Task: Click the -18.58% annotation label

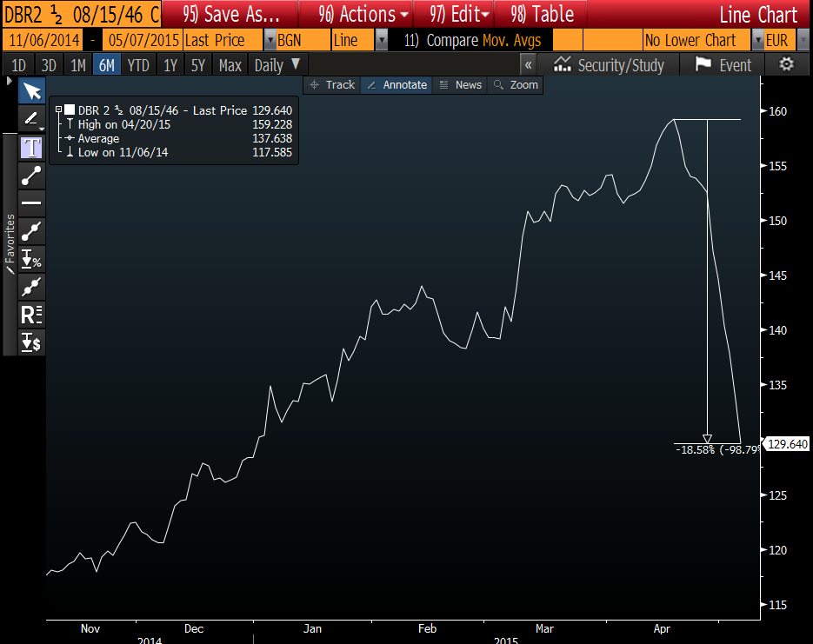Action: pos(717,449)
